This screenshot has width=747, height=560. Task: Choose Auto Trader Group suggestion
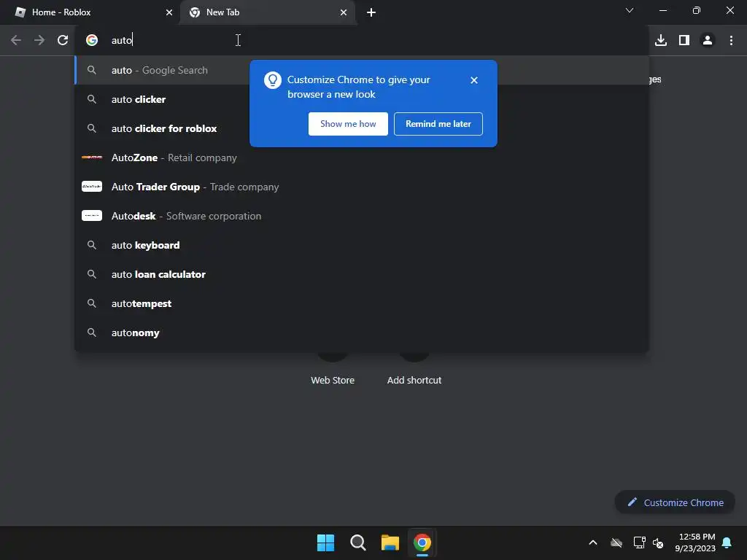[362, 187]
